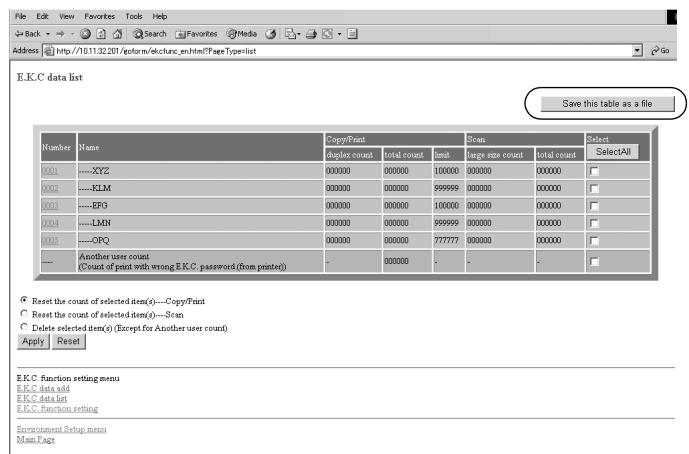Select Reset count Scan radio option
The width and height of the screenshot is (689, 454).
(24, 314)
